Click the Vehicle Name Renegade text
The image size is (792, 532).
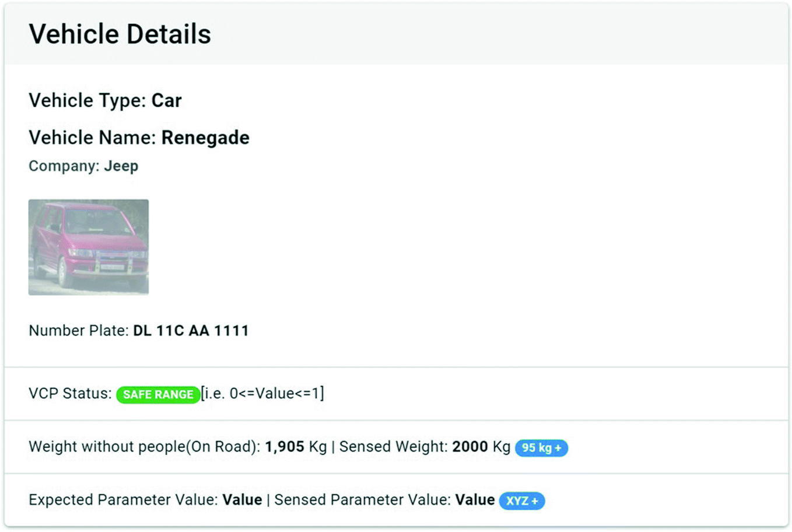(x=139, y=138)
